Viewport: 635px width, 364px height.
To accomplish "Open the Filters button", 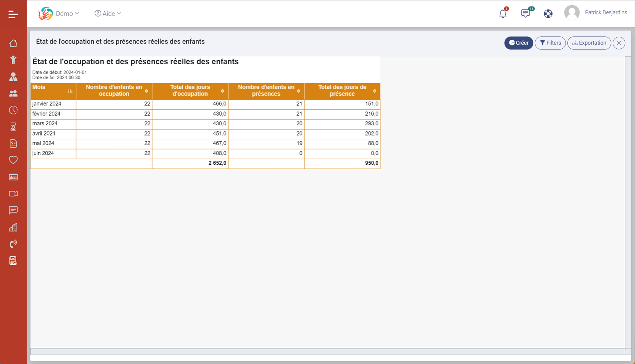I will 550,43.
